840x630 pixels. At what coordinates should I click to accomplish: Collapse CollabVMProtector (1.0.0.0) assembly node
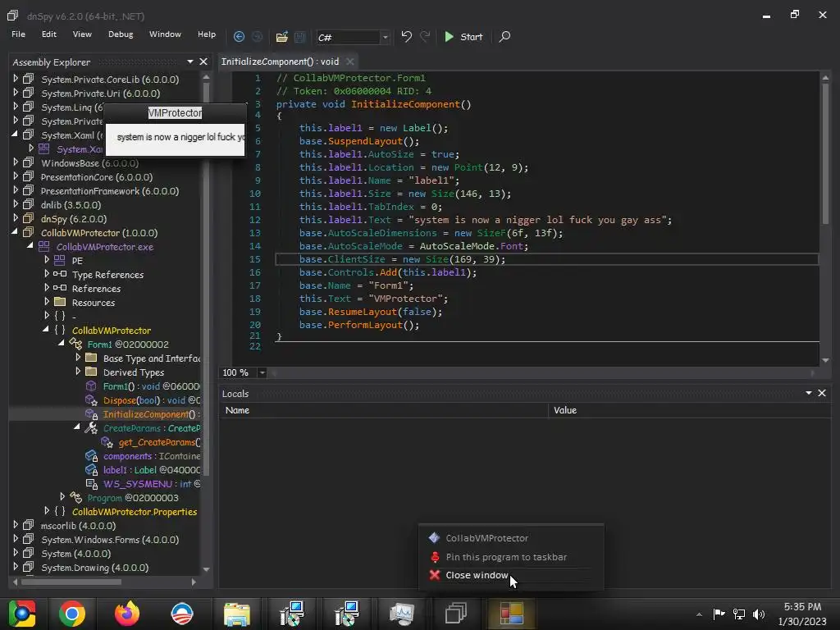coord(15,232)
